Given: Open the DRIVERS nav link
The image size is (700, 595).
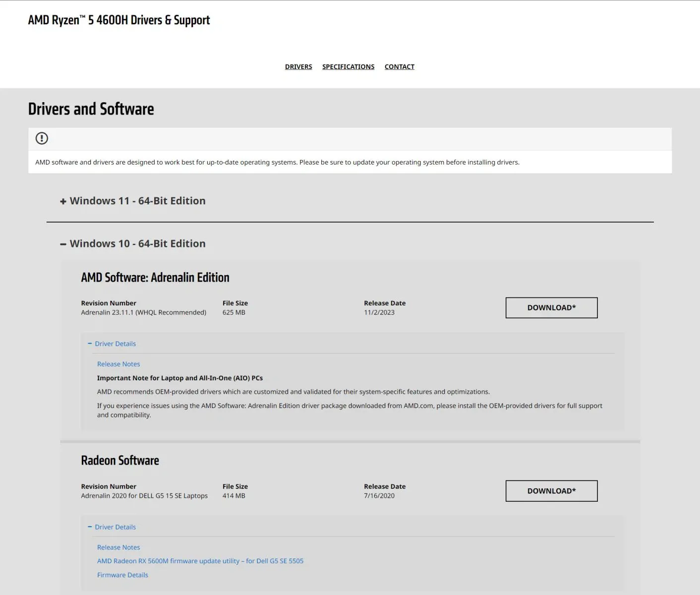Looking at the screenshot, I should [298, 67].
